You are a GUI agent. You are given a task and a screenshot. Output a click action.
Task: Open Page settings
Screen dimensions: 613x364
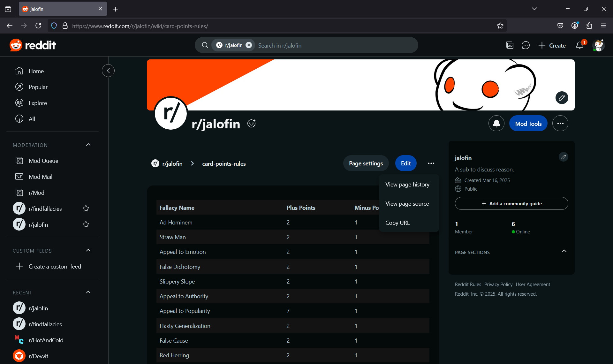pyautogui.click(x=366, y=163)
